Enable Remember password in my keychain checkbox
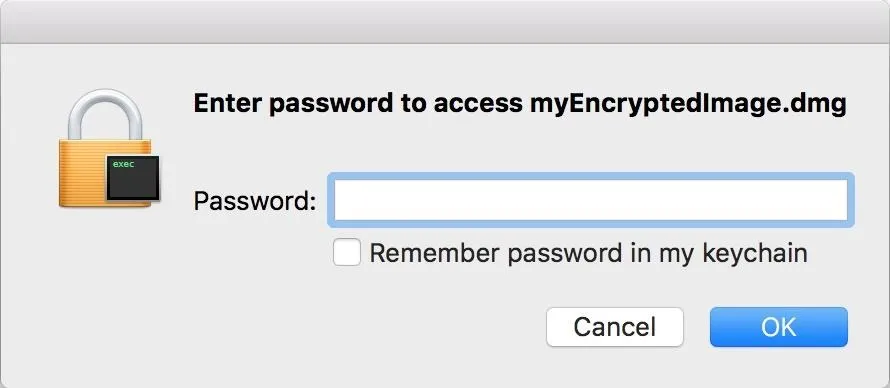Image resolution: width=890 pixels, height=388 pixels. [x=346, y=252]
